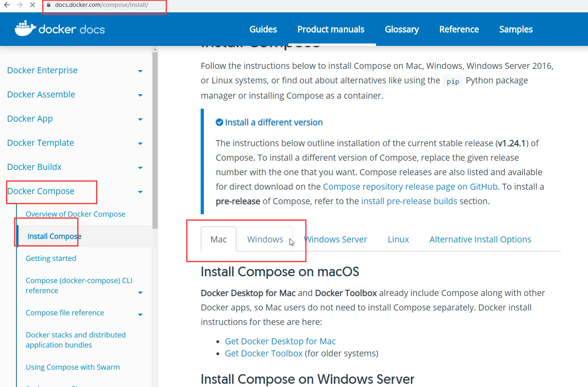
Task: Select Install Compose in sidebar
Action: coord(54,236)
